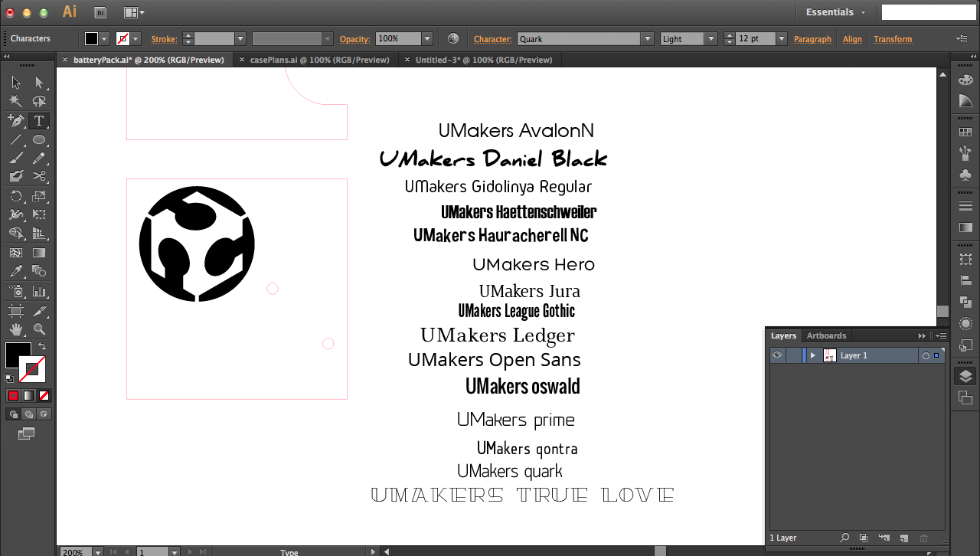This screenshot has height=556, width=980.
Task: Click the recolor artwork wheel icon
Action: point(453,38)
